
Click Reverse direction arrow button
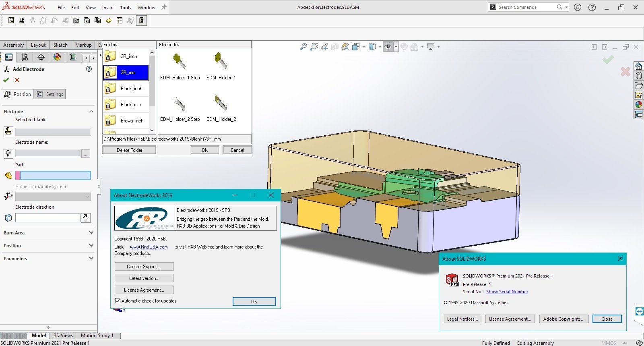coord(86,218)
